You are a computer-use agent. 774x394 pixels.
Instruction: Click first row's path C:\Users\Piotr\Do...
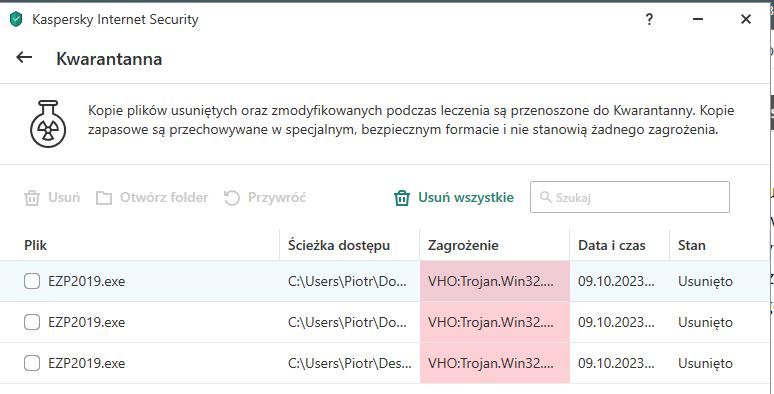(x=348, y=281)
